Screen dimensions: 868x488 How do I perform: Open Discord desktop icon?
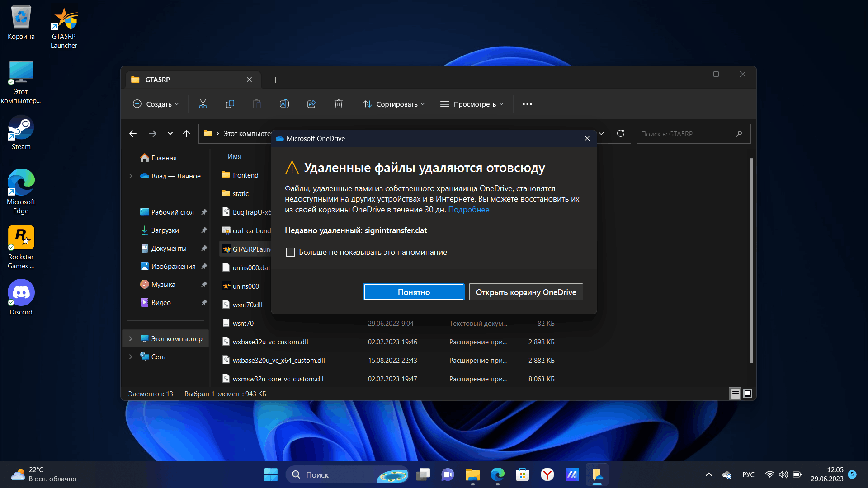[21, 297]
